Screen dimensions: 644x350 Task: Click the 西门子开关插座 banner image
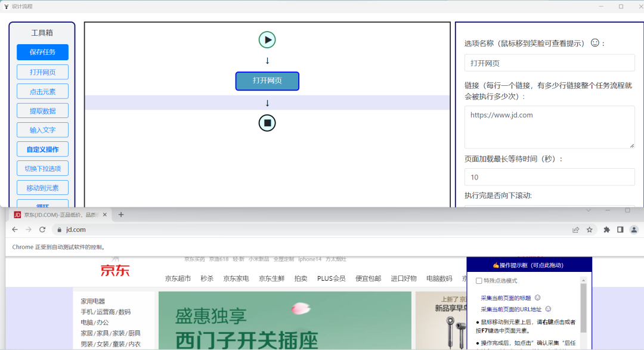click(x=285, y=320)
